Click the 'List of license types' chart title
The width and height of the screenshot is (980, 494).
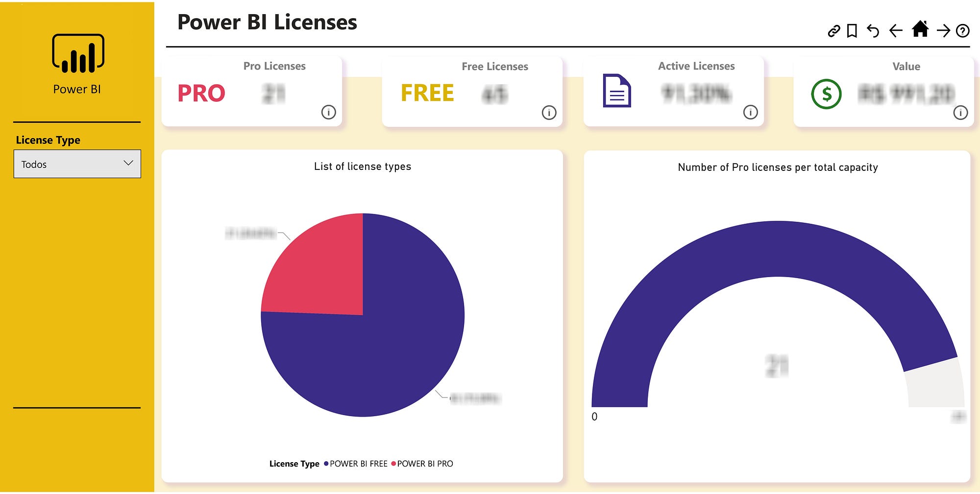click(x=363, y=166)
